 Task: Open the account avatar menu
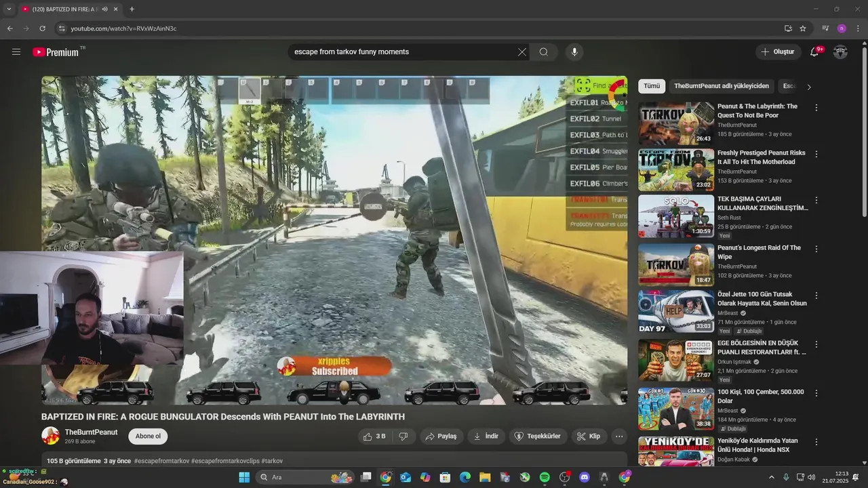coord(840,52)
